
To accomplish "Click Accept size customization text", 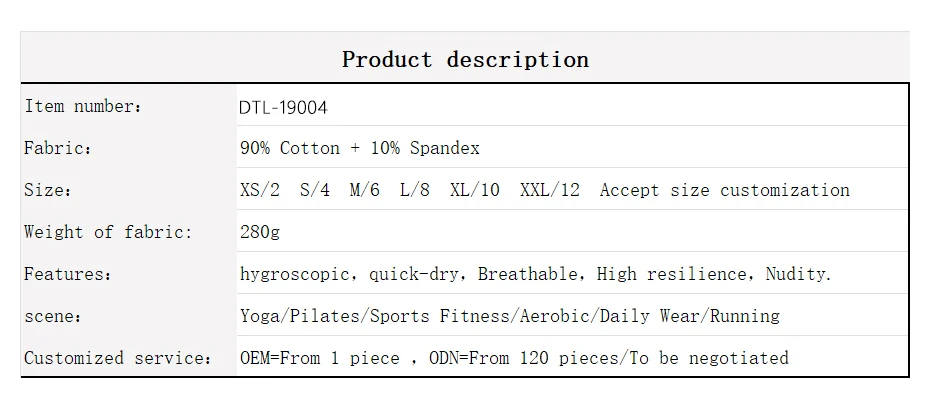I will click(x=724, y=190).
